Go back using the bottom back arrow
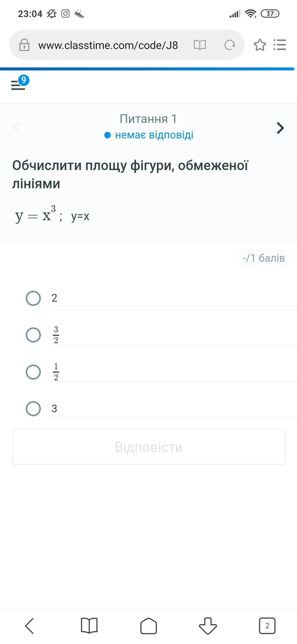The width and height of the screenshot is (297, 644). click(30, 626)
